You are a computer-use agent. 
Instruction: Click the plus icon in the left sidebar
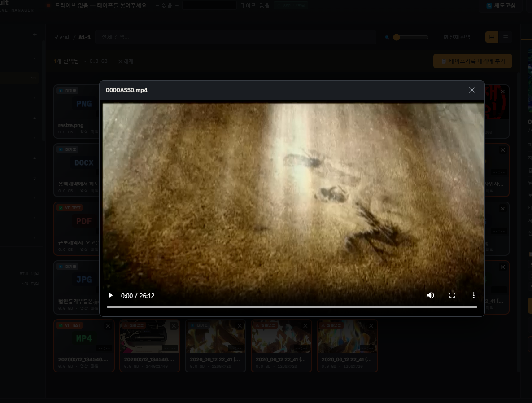(35, 35)
